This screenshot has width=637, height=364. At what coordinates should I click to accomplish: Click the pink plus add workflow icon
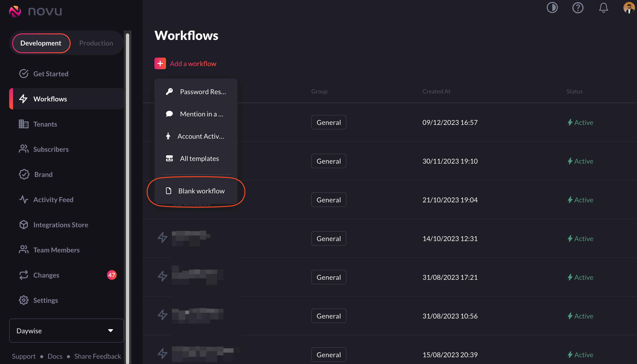160,63
